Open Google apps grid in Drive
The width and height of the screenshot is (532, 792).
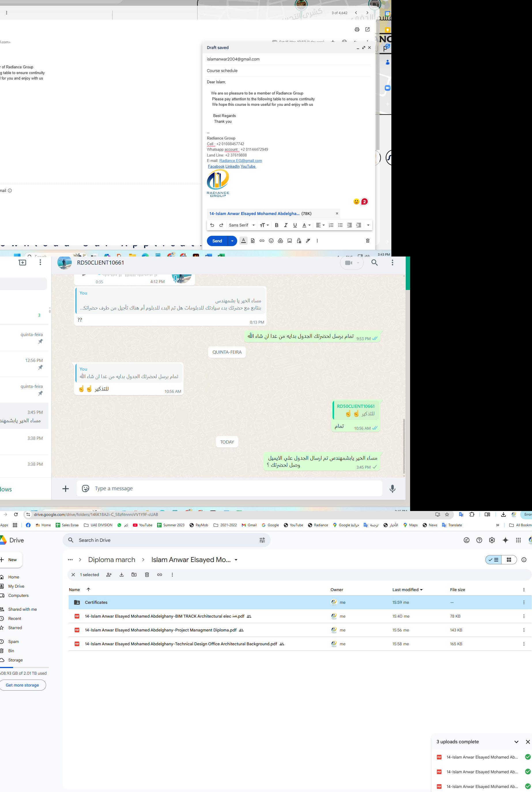tap(518, 540)
